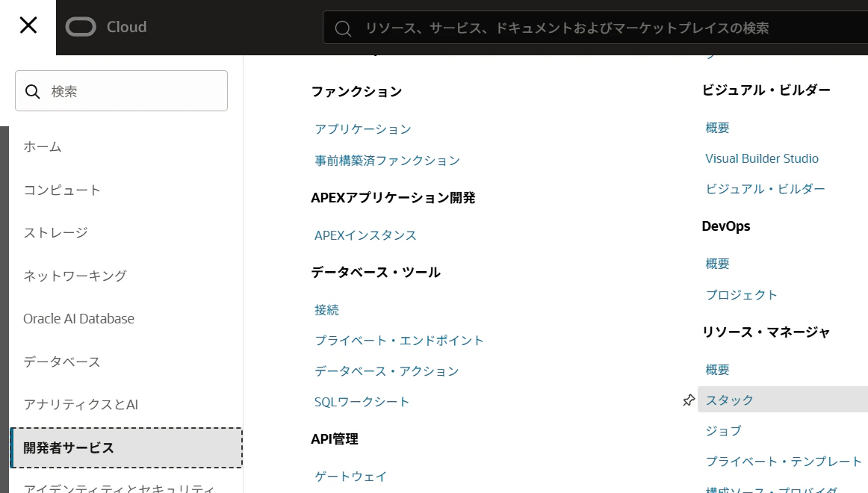This screenshot has height=493, width=868.
Task: Click the ビジュアル・ビルダー section heading
Action: pos(766,90)
